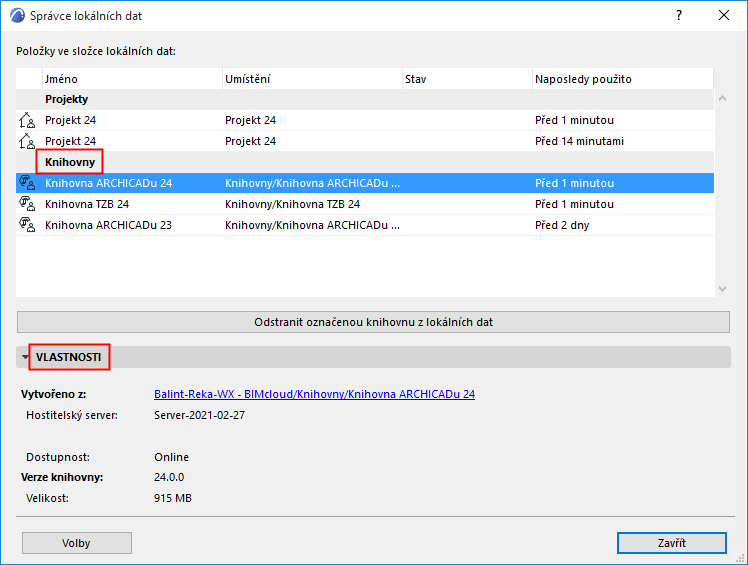Select the Projekt 24 name used Před 14 minutami

71,141
